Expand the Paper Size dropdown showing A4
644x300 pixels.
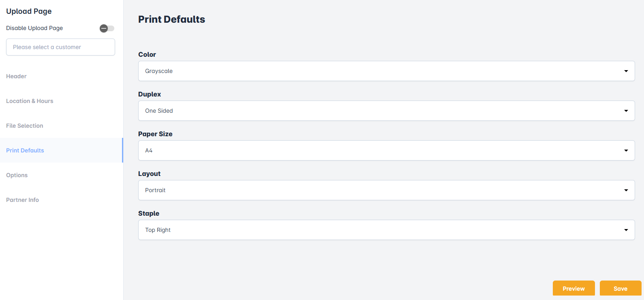click(x=381, y=150)
